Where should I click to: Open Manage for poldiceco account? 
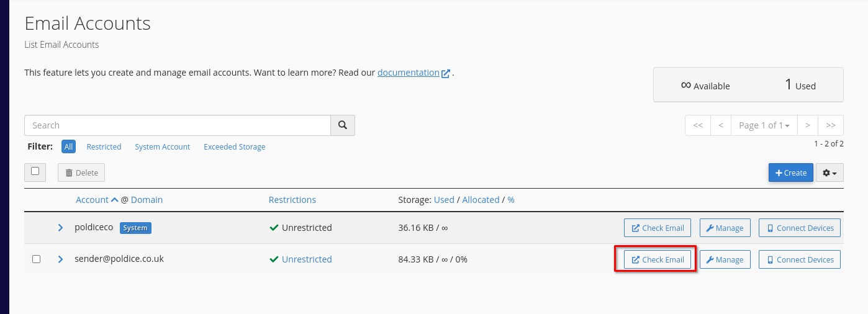[725, 228]
